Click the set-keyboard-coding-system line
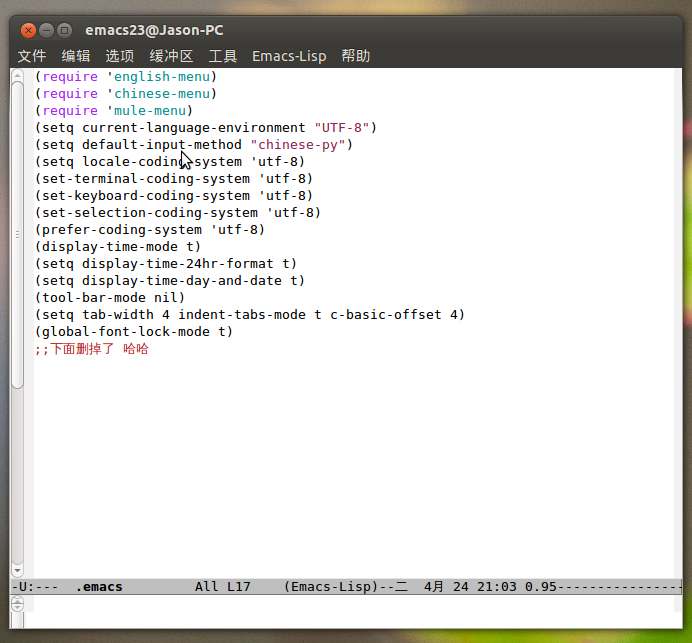Image resolution: width=692 pixels, height=643 pixels. point(174,196)
